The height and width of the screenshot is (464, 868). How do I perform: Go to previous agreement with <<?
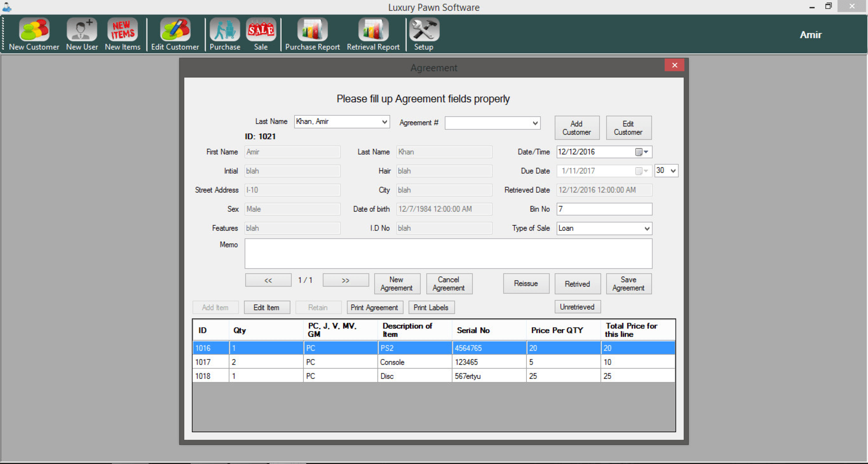268,280
